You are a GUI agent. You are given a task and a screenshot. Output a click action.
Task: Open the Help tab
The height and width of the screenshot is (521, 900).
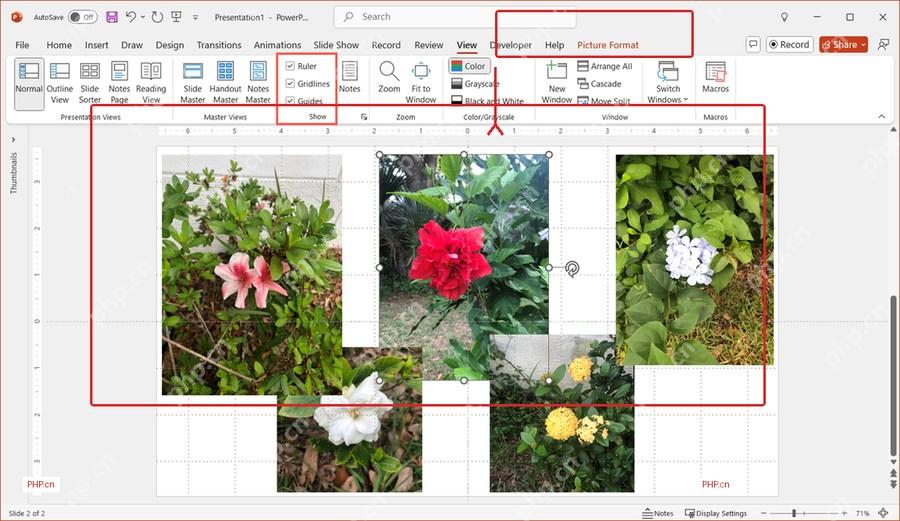point(554,45)
